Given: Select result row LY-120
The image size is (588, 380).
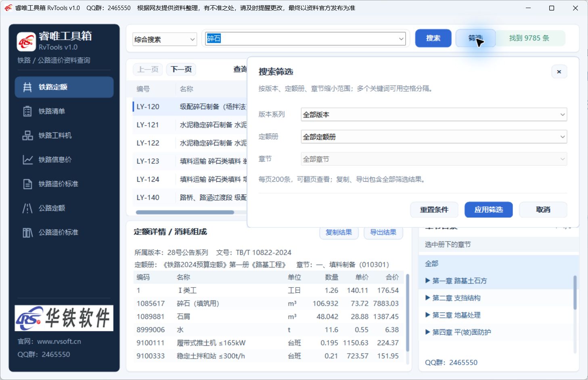Looking at the screenshot, I should pos(190,107).
